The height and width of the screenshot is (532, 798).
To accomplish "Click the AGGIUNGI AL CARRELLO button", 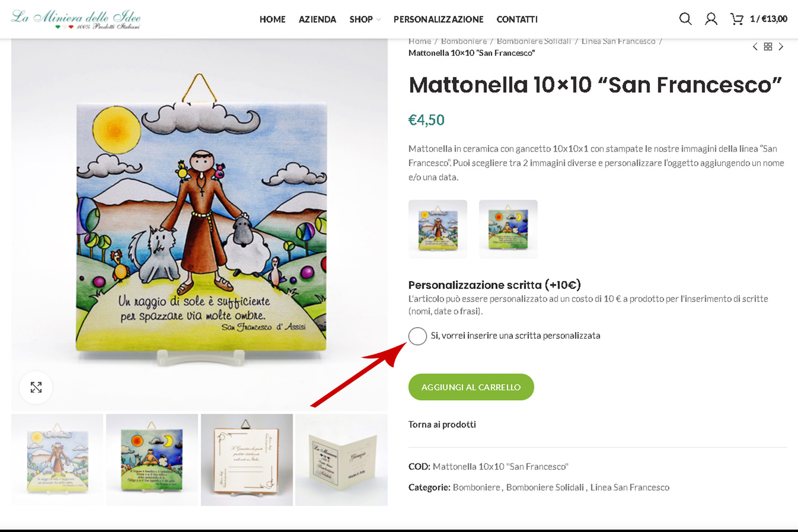I will click(471, 387).
